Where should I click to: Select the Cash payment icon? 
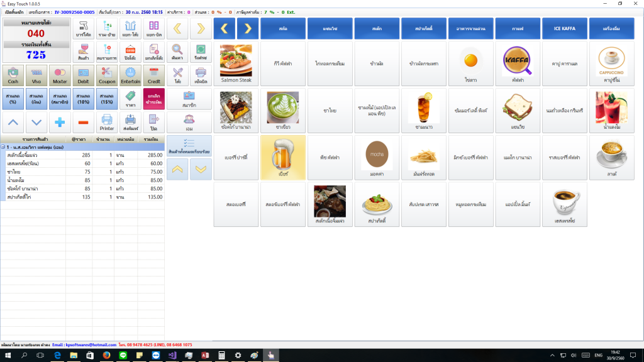coord(13,75)
